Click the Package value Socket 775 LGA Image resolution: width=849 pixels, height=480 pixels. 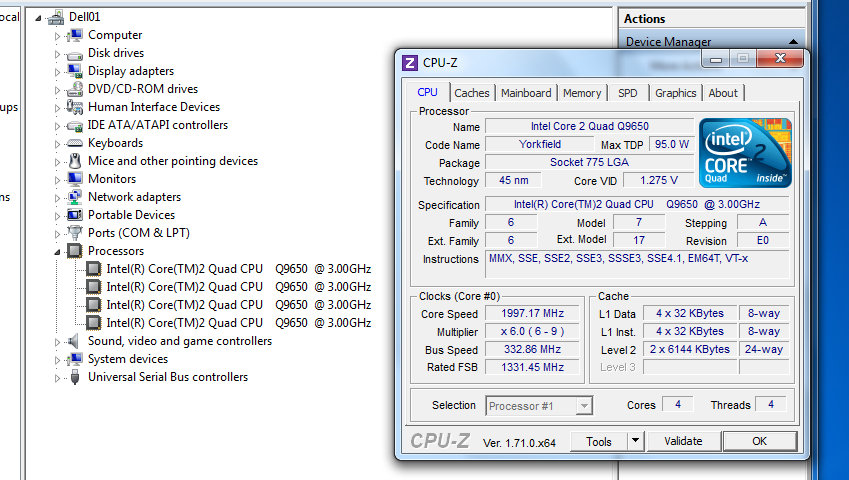590,162
